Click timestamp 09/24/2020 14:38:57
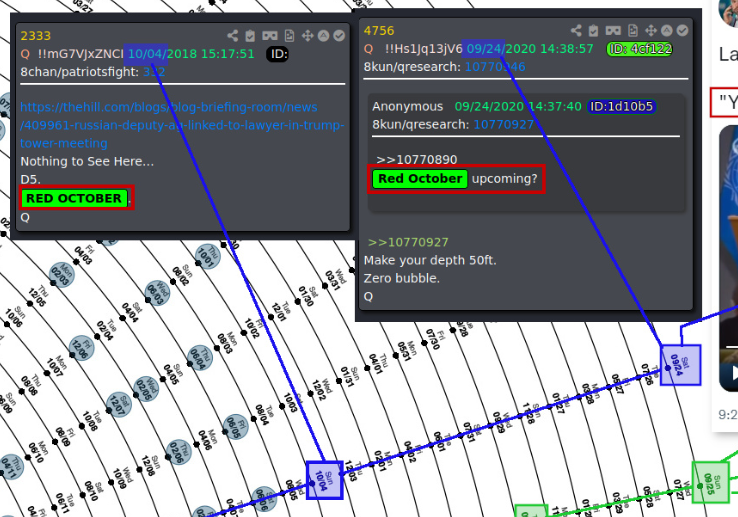738x517 pixels. pyautogui.click(x=530, y=49)
